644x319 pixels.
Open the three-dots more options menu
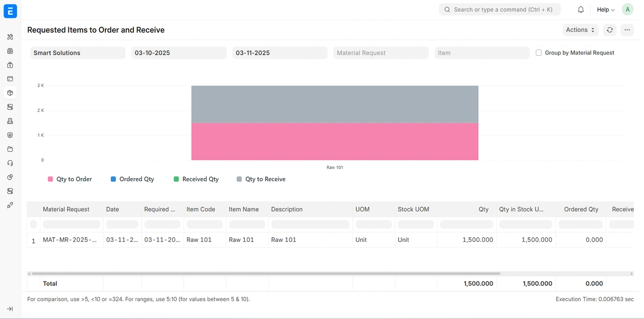(627, 30)
